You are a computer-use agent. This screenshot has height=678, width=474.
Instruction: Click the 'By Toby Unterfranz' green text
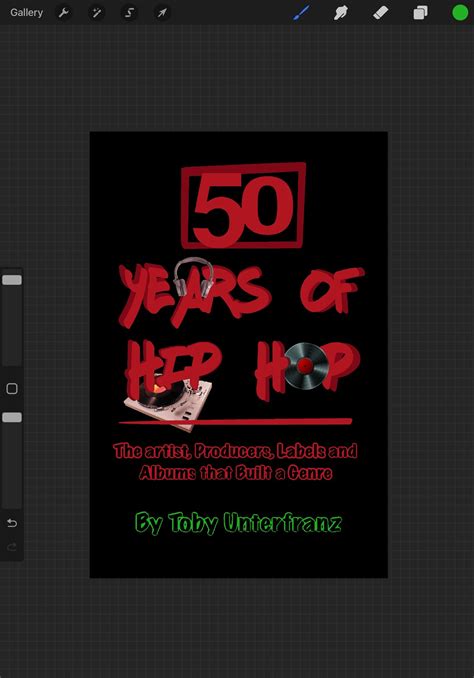click(238, 523)
